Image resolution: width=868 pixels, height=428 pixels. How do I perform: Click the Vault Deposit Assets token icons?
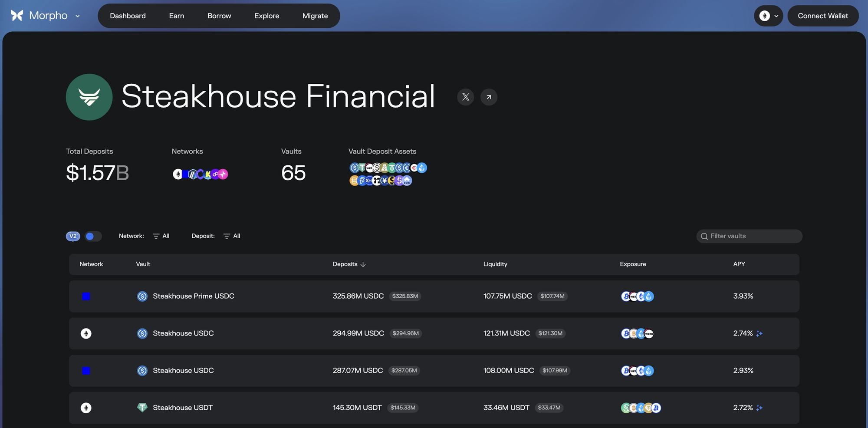pyautogui.click(x=388, y=174)
